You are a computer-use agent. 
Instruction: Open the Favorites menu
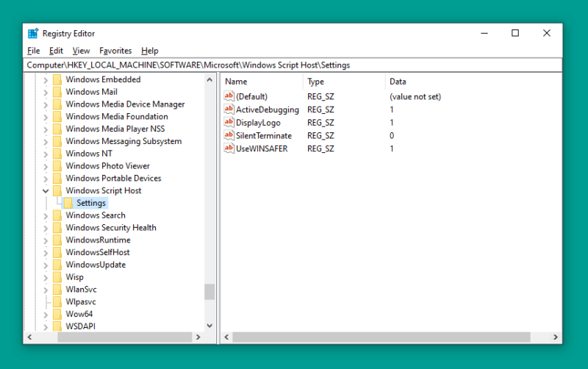[115, 51]
